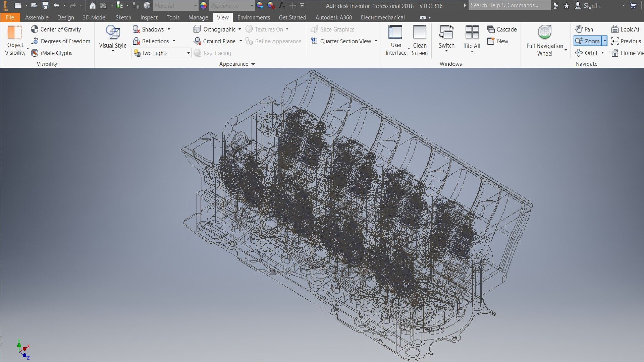Toggle Reflections in the view
The height and width of the screenshot is (362, 644).
tap(151, 41)
